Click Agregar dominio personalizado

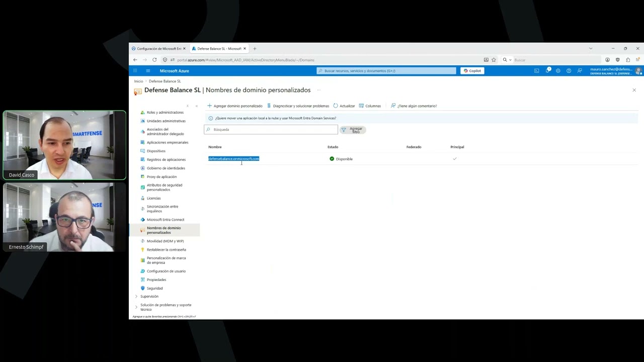(235, 106)
